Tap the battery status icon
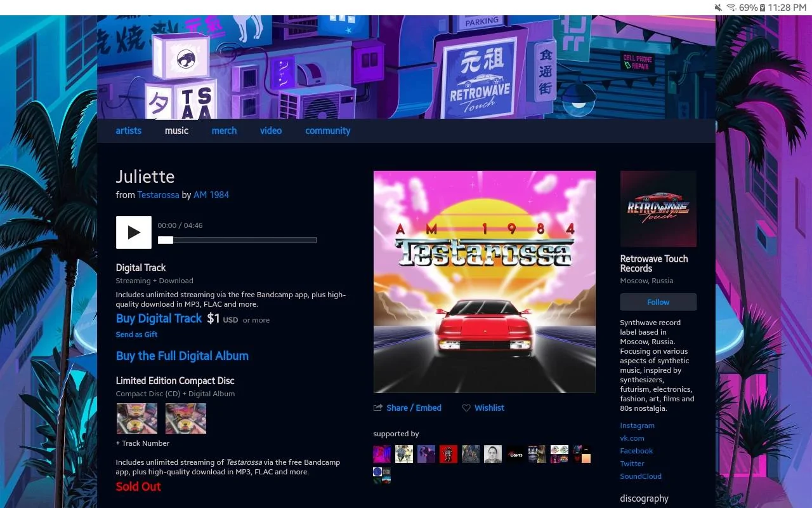 coord(763,8)
